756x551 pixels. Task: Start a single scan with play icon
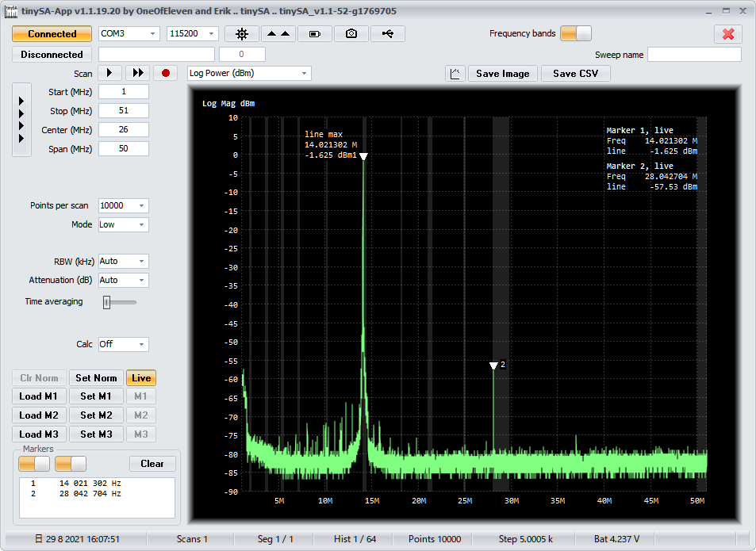pos(109,73)
